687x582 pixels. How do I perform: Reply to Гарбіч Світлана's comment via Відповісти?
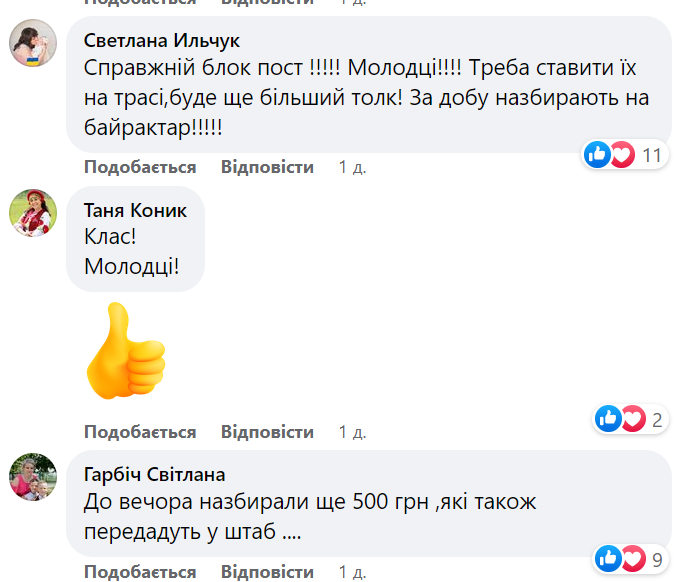(x=267, y=572)
